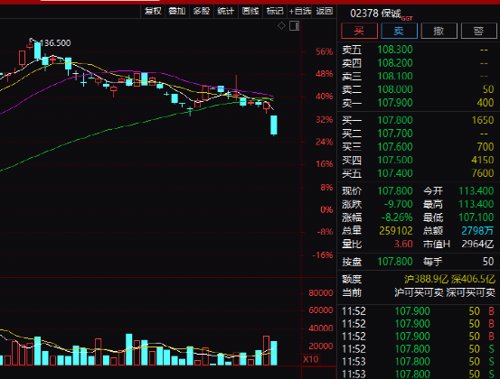Viewport: 500px width, 379px height.
Task: Click the X10 volume scale label
Action: click(x=311, y=359)
